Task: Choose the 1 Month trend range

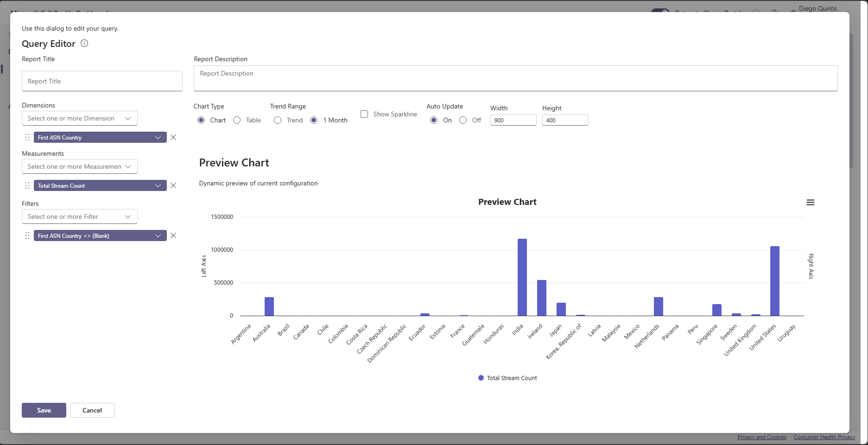Action: coord(314,120)
